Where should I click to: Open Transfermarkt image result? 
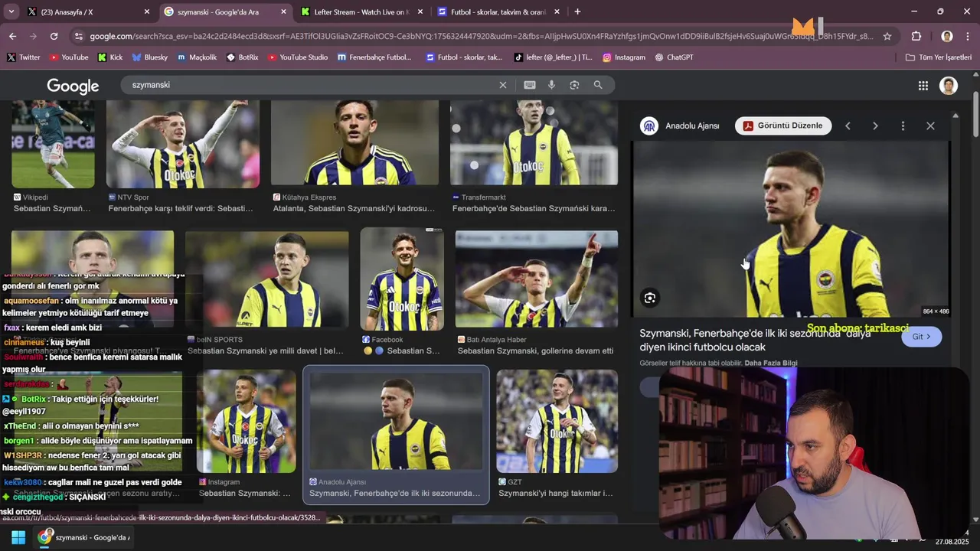(x=534, y=142)
